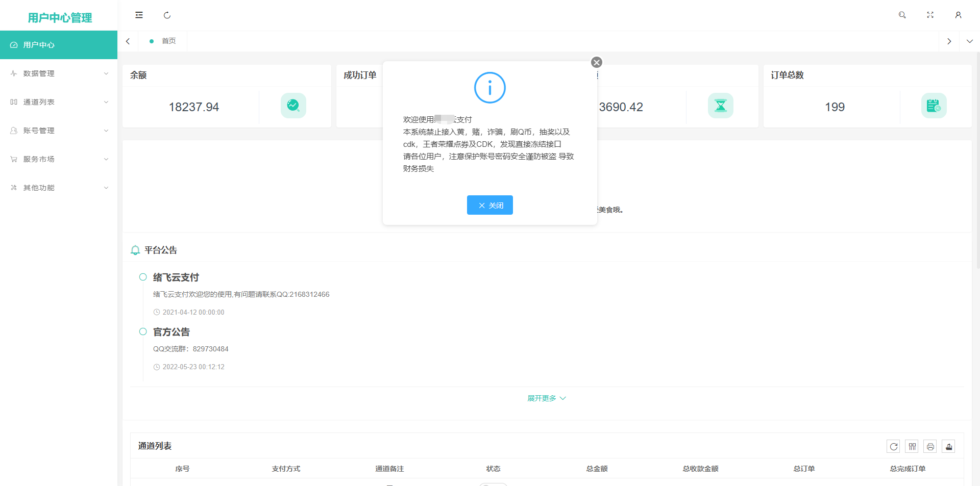Click the refresh icon in 通道列表 toolbar
Viewport: 980px width, 486px height.
[893, 447]
